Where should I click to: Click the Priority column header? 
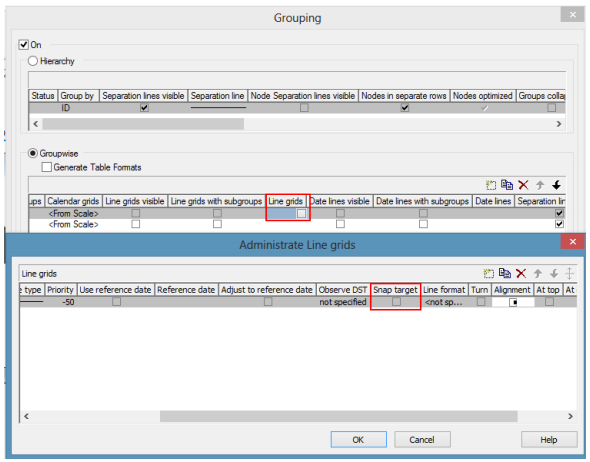click(x=60, y=290)
